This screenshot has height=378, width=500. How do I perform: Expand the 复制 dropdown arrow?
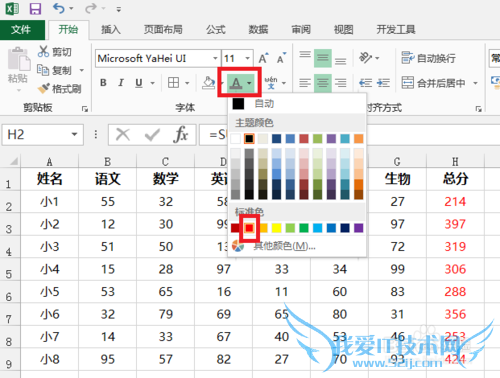81,70
